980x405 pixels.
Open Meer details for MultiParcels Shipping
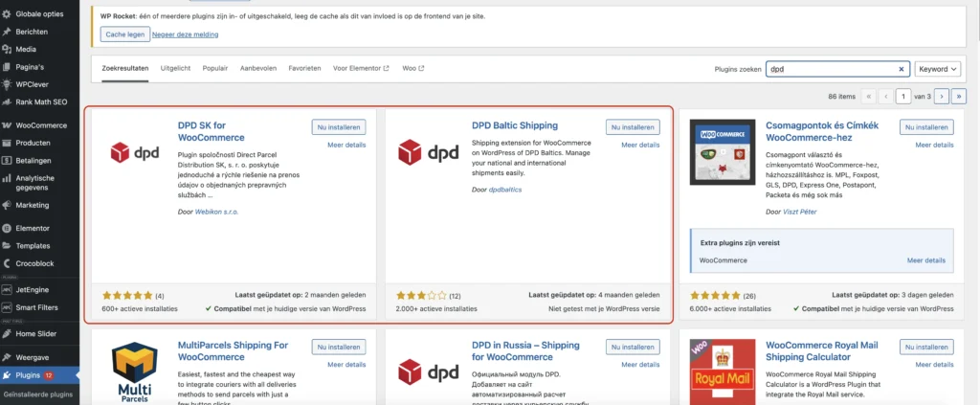pos(346,365)
